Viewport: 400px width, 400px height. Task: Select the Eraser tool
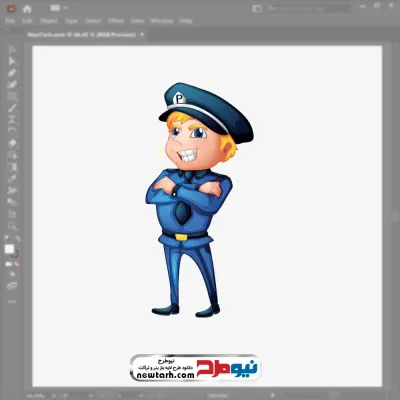click(12, 143)
